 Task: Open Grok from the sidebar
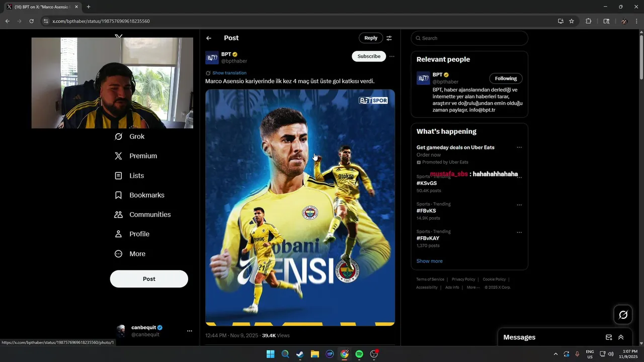coord(129,136)
